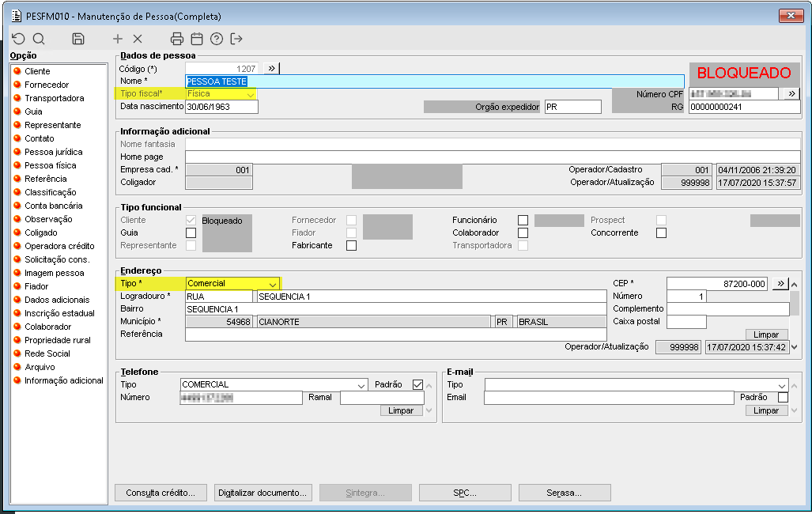The height and width of the screenshot is (514, 812).
Task: Click the orange bullet beside Rede Social
Action: coord(17,354)
